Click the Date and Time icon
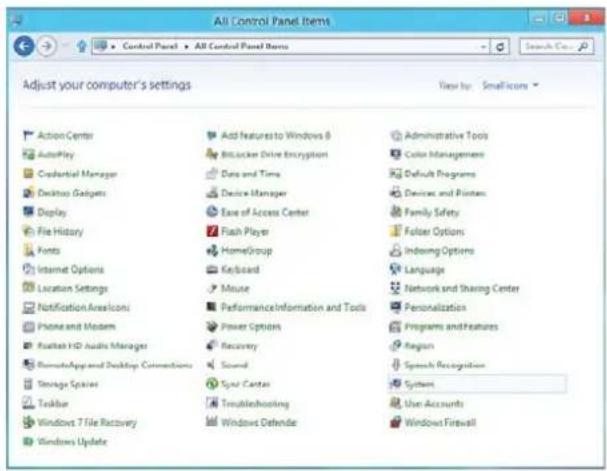Screen dimensions: 607x471 212,173
